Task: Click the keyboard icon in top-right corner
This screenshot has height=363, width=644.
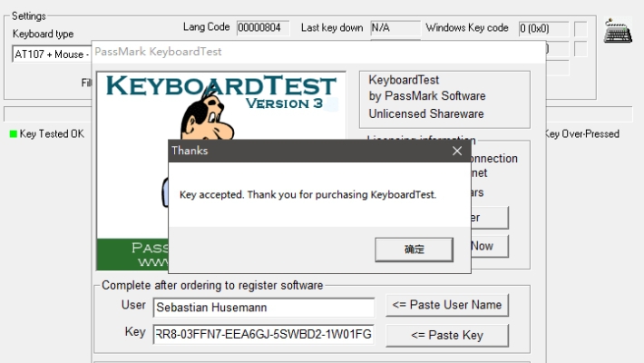Action: [619, 30]
